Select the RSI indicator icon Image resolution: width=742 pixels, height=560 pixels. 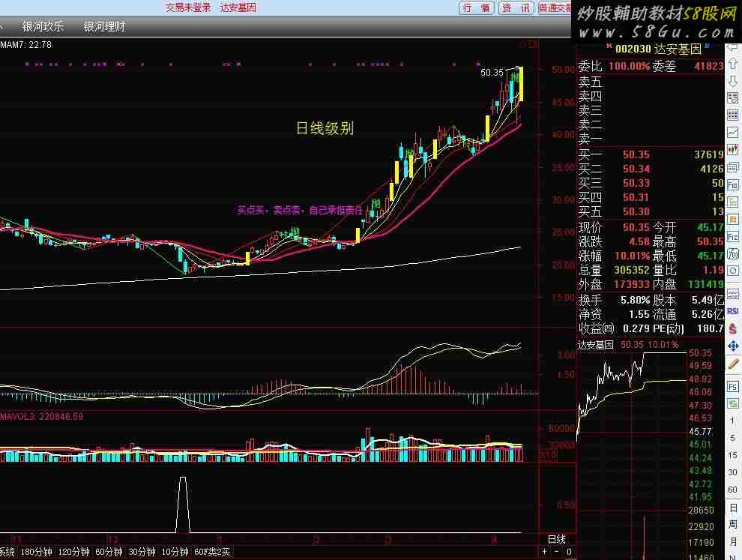pyautogui.click(x=732, y=311)
